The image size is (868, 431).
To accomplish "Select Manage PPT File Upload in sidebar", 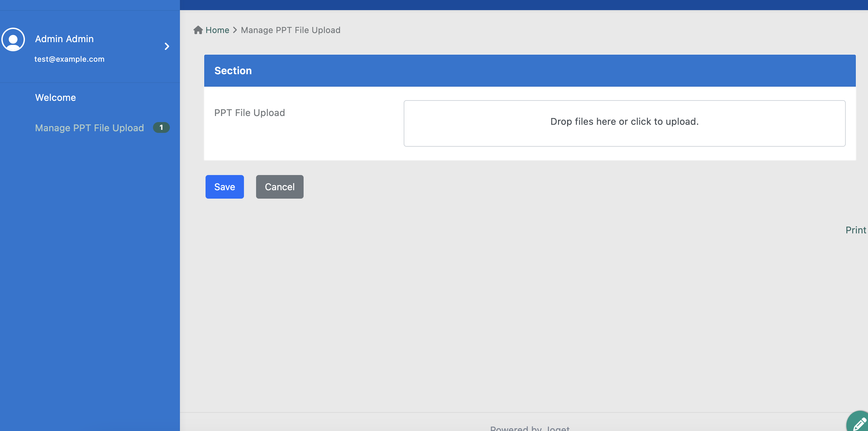I will click(x=89, y=128).
